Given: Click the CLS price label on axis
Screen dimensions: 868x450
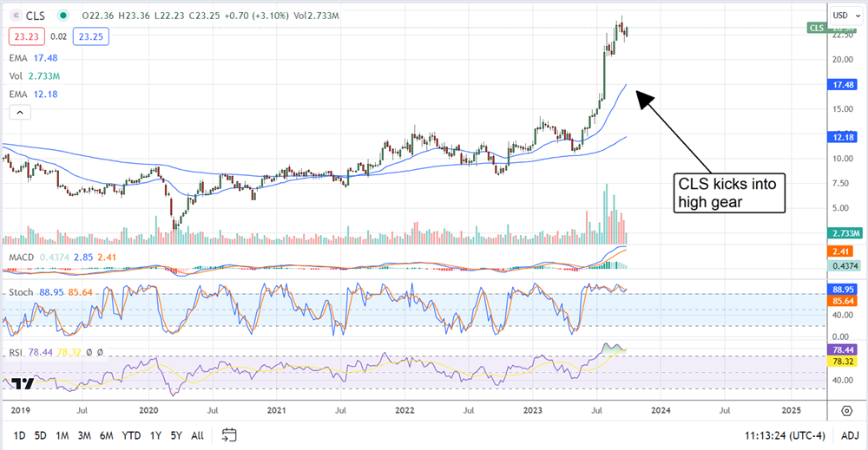Looking at the screenshot, I should point(817,28).
